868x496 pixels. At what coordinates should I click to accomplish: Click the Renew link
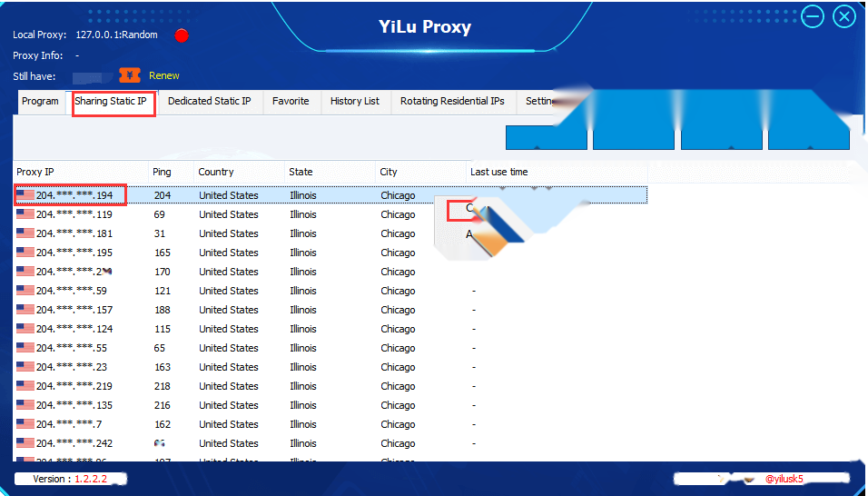[163, 75]
